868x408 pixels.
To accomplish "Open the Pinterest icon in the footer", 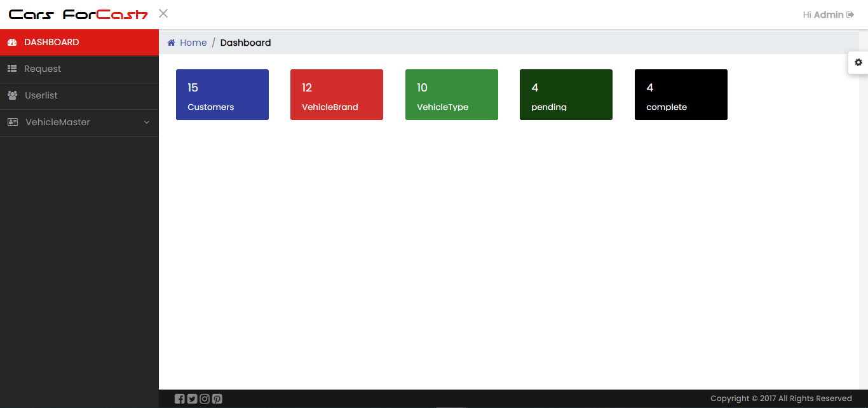I will (217, 399).
